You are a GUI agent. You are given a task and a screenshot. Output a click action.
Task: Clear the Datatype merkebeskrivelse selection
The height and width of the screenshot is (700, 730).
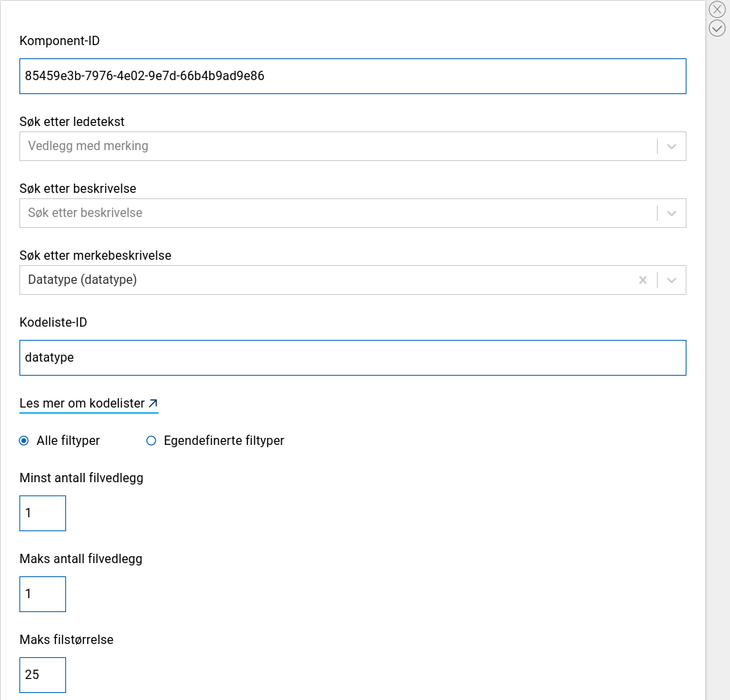(x=643, y=280)
